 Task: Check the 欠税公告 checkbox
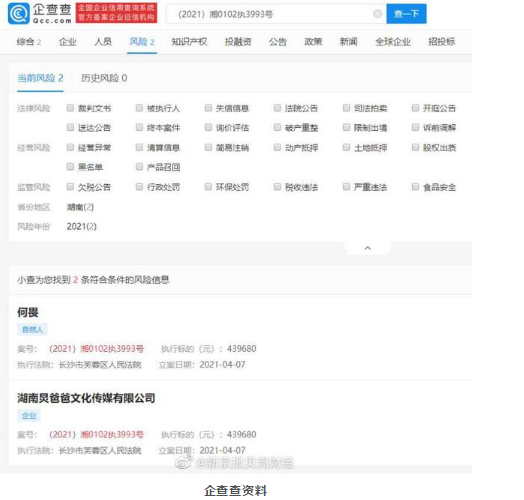tap(70, 186)
